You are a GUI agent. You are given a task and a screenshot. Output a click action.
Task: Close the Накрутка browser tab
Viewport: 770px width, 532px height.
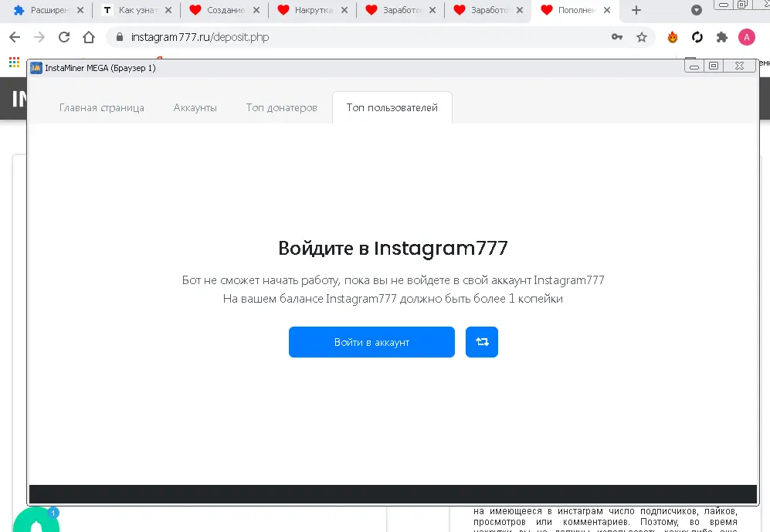[x=344, y=10]
